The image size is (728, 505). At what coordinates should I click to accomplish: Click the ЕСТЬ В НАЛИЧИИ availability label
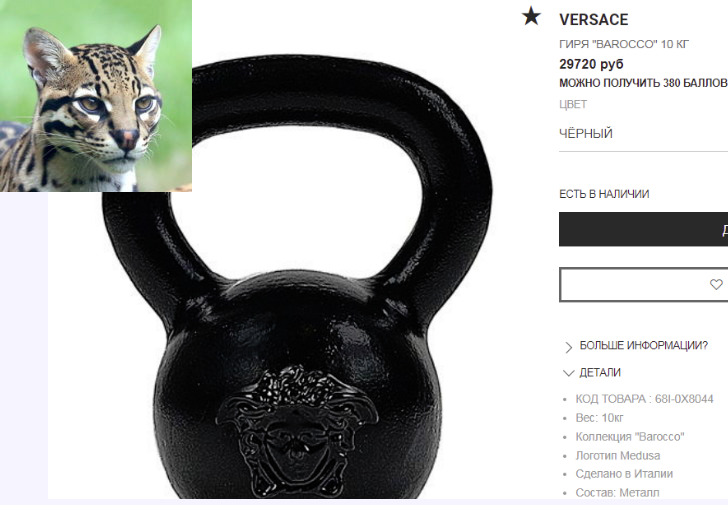pos(604,194)
